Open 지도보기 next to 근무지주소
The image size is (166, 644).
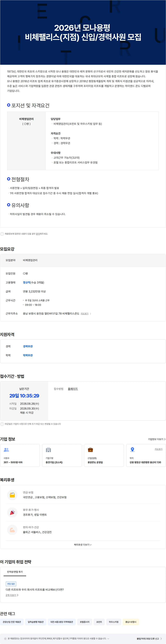click(84, 314)
